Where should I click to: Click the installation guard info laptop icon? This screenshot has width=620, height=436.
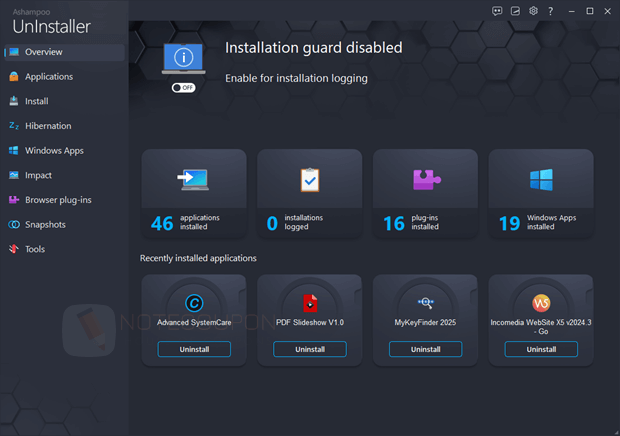click(183, 59)
